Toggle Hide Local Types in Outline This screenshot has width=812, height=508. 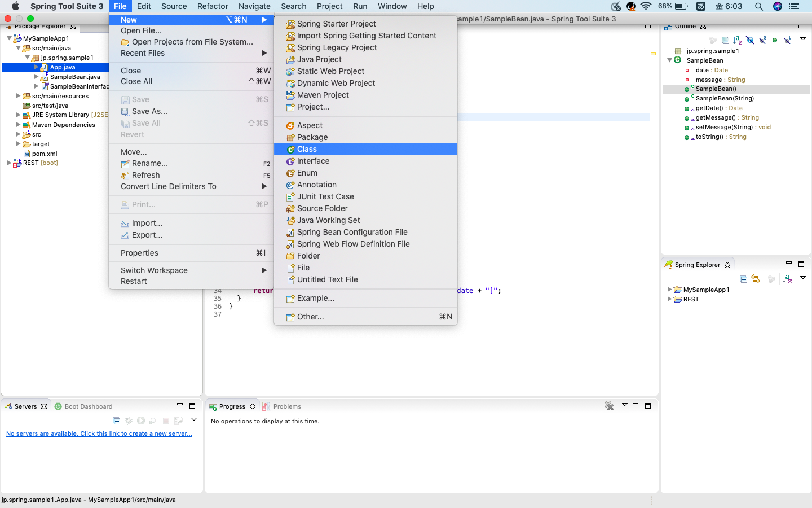click(x=787, y=40)
